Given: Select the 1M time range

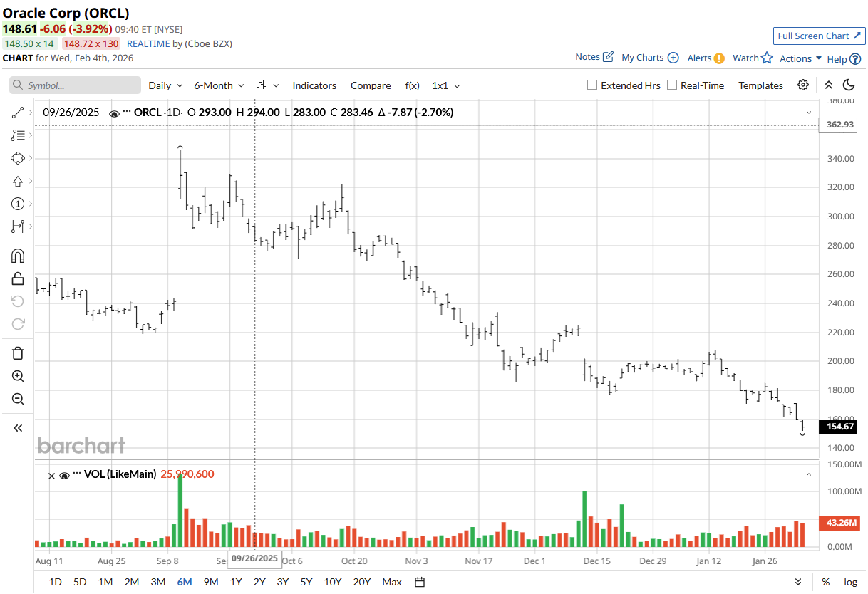Looking at the screenshot, I should click(x=105, y=582).
